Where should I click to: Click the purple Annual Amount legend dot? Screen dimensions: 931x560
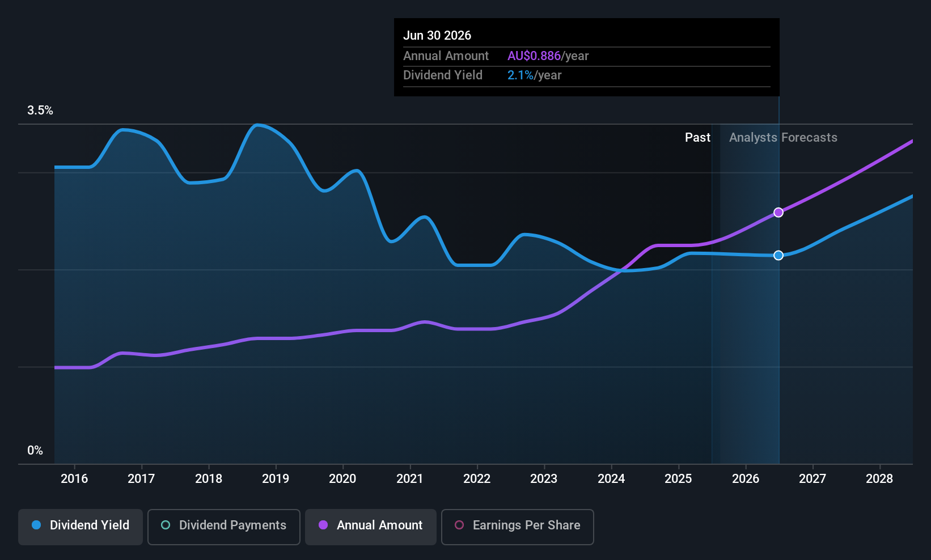click(323, 525)
